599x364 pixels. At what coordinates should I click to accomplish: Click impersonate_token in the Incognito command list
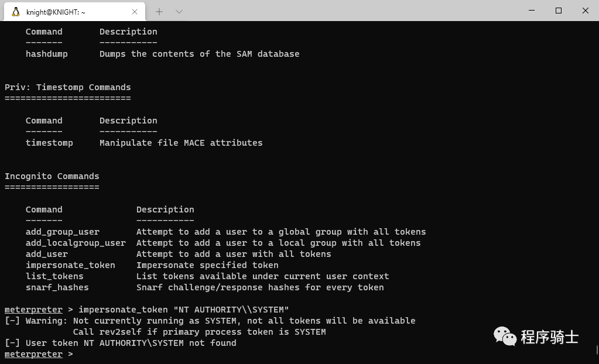tap(70, 265)
